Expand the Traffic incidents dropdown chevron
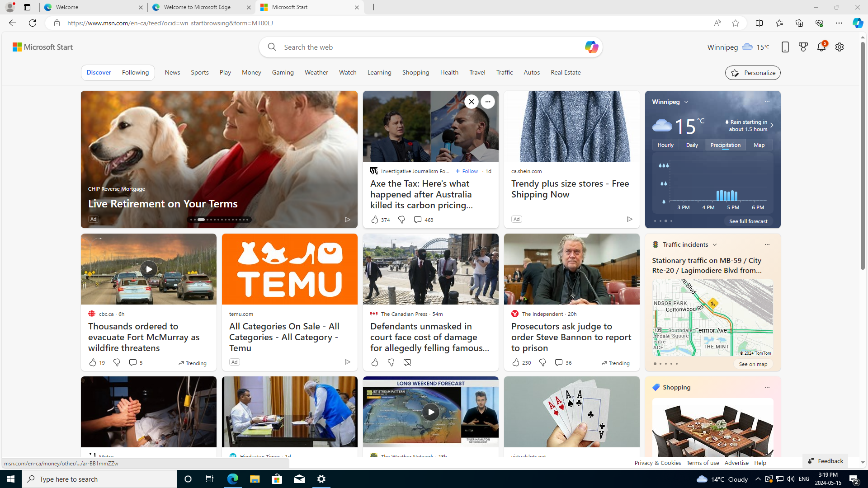 (x=714, y=244)
